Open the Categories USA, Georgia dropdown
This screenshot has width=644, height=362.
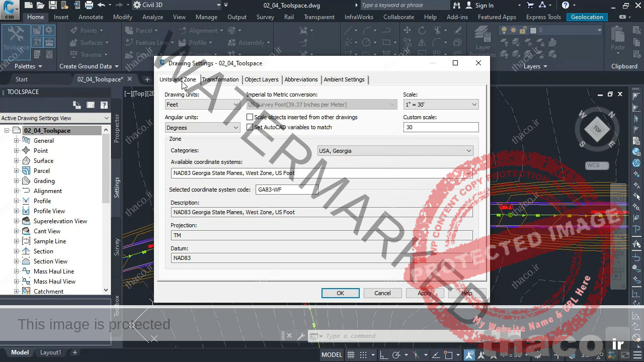pyautogui.click(x=395, y=151)
